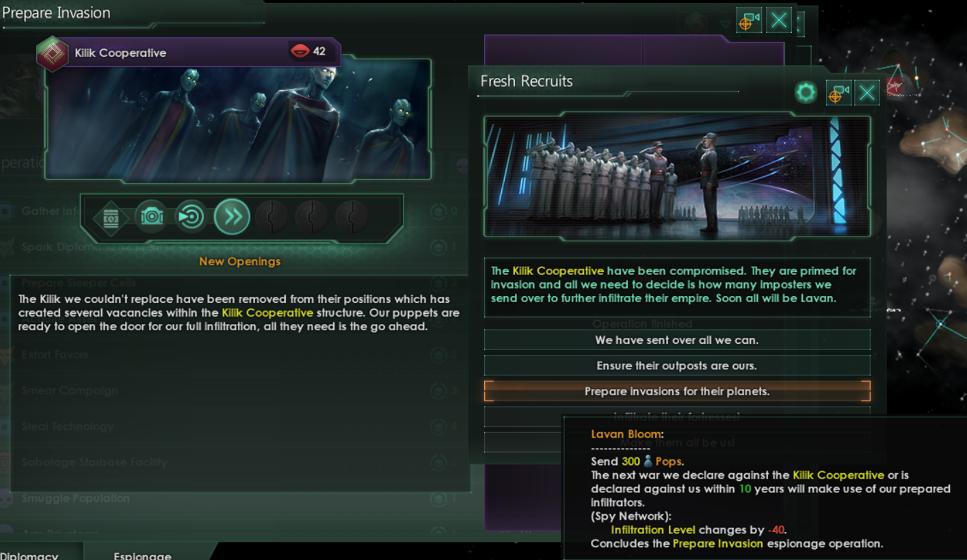
Task: Open the gear settings icon beside Fresh Recruits
Action: click(x=806, y=92)
